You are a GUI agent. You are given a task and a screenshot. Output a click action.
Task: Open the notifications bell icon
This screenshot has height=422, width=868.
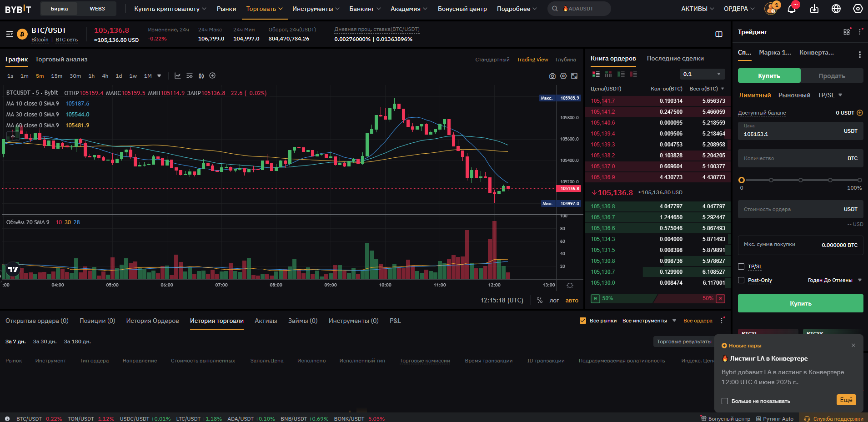click(x=792, y=9)
